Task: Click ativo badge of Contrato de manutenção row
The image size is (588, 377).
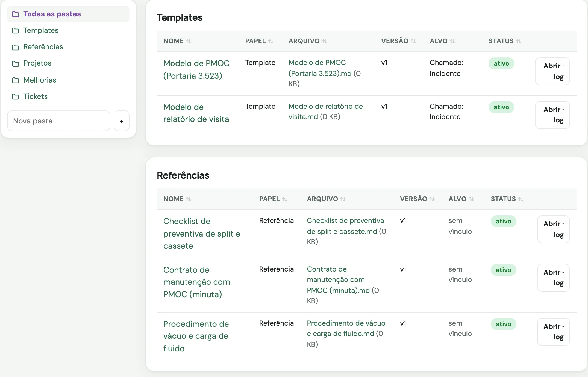Action: pyautogui.click(x=504, y=270)
